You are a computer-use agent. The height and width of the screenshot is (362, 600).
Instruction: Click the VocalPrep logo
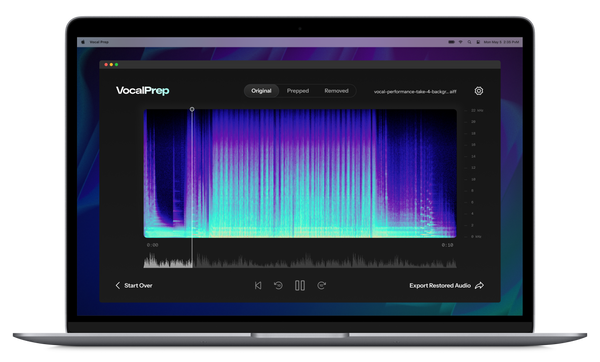coord(142,91)
